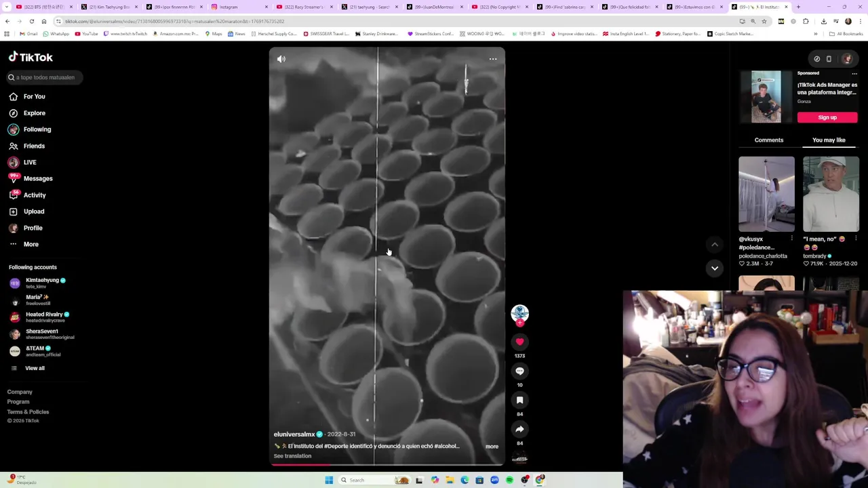
Task: Click the TikTok logo
Action: pyautogui.click(x=31, y=58)
